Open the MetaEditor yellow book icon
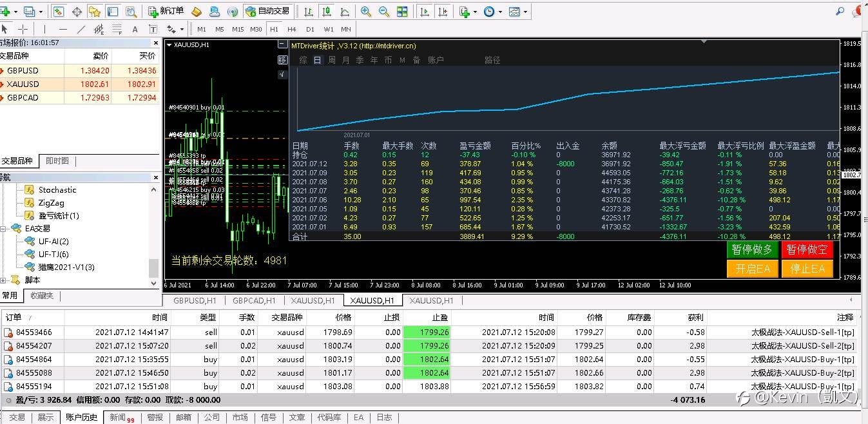 (197, 12)
